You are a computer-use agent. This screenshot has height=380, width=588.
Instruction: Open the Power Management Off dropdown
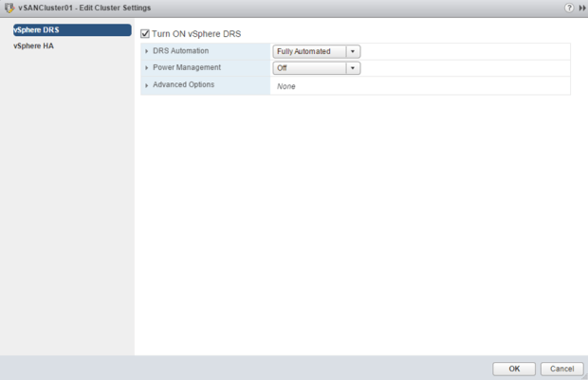pos(309,68)
